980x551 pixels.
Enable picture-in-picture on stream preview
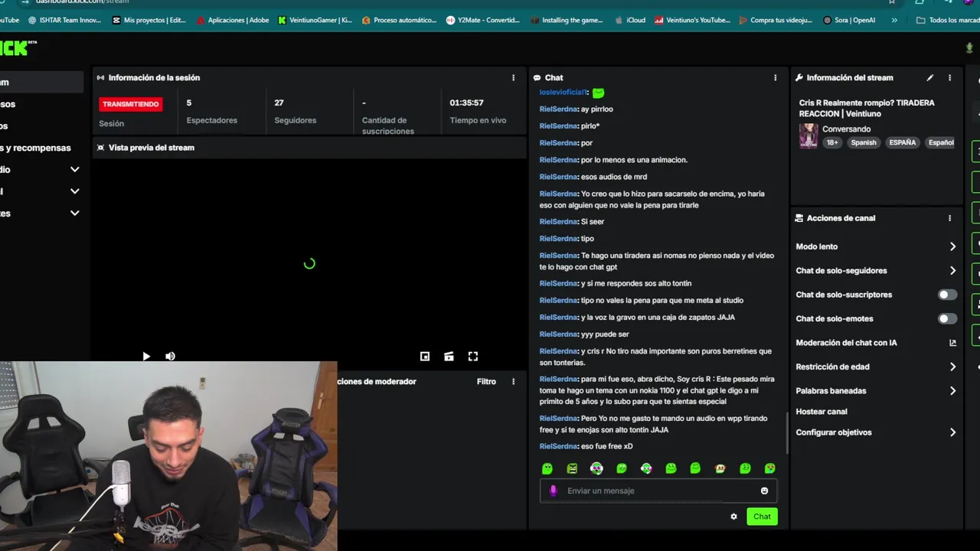(x=425, y=356)
